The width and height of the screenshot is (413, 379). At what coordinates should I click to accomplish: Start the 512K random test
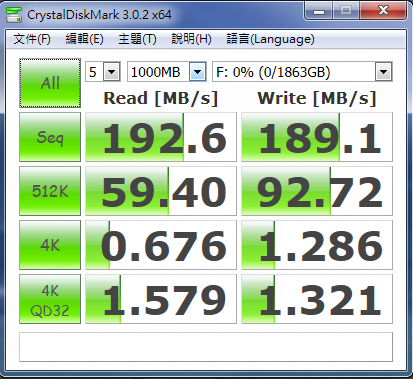tap(50, 191)
